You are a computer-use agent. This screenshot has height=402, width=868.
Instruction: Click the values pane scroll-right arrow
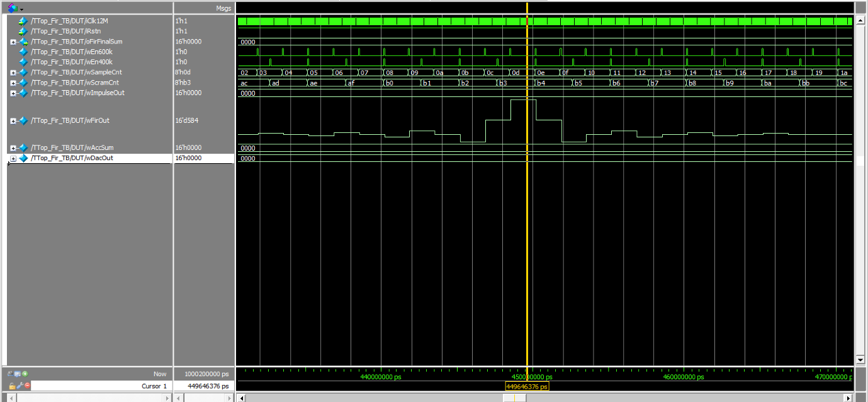(230, 398)
